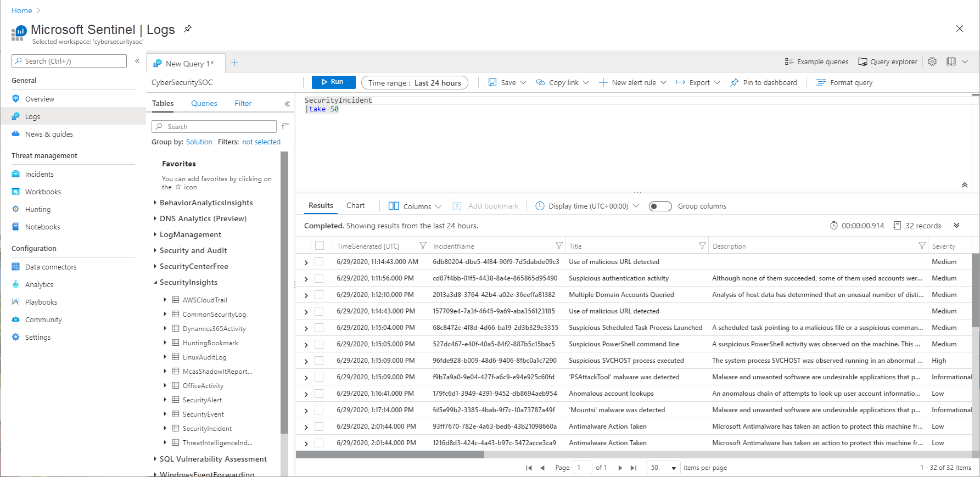Select the Suspicious SVCHOST process executed row checkbox
This screenshot has width=980, height=477.
(x=319, y=361)
